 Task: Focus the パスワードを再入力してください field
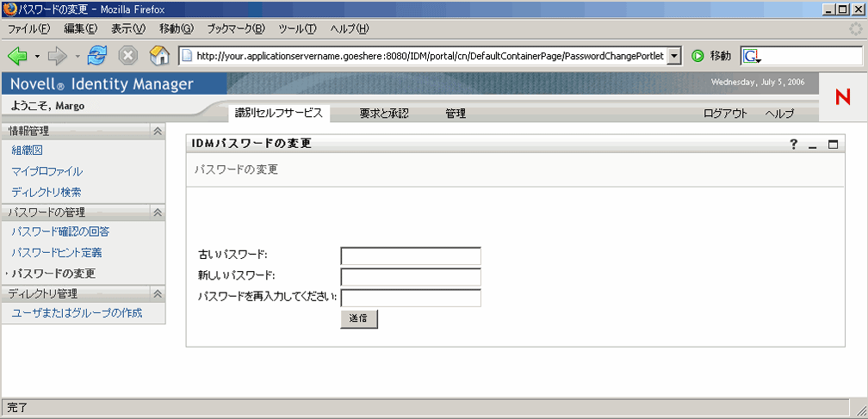[411, 298]
